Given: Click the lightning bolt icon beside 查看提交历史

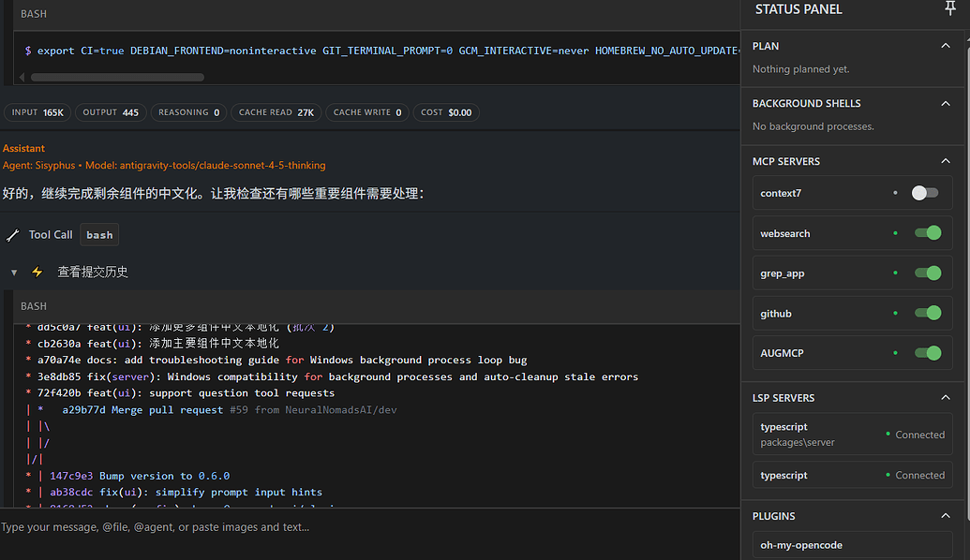Looking at the screenshot, I should tap(37, 272).
